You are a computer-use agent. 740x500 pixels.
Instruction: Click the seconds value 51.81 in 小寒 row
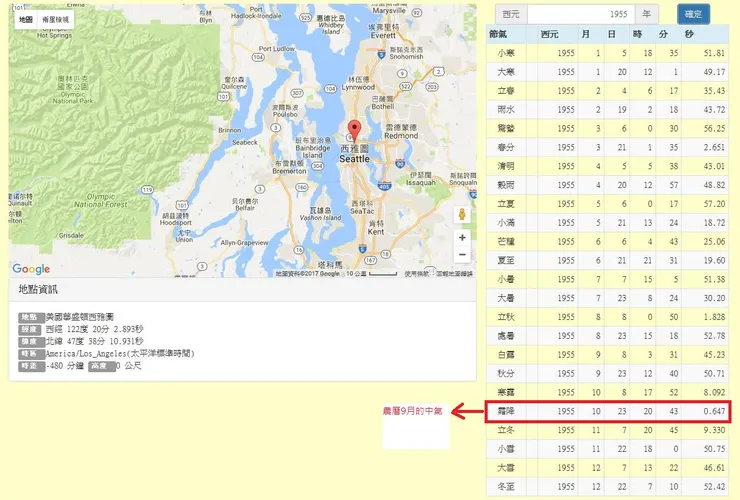714,53
